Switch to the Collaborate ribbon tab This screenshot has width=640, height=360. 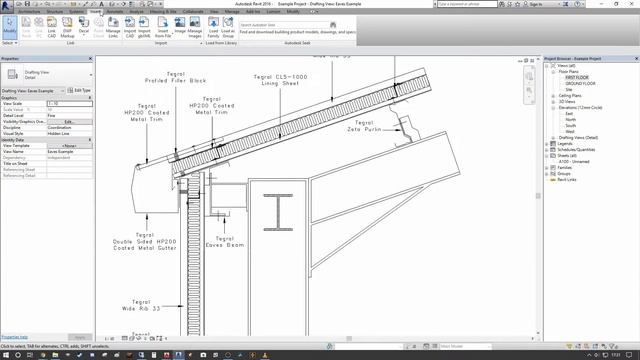tap(193, 12)
